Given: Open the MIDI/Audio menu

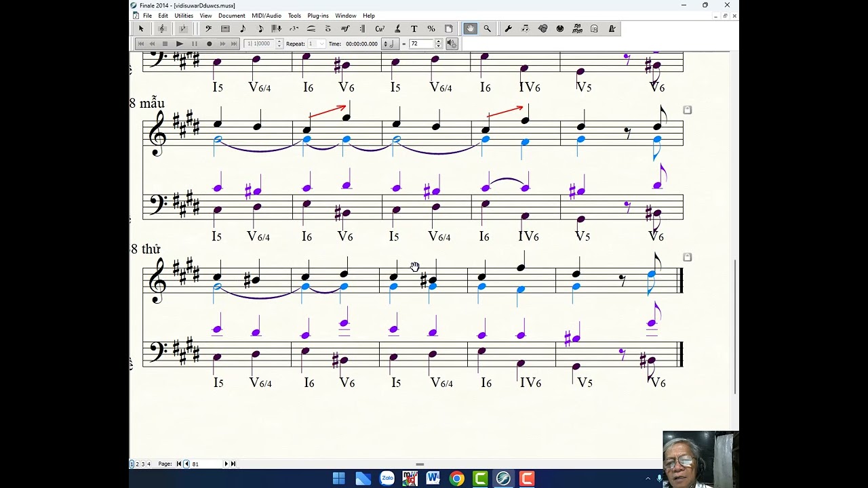Looking at the screenshot, I should [x=267, y=16].
